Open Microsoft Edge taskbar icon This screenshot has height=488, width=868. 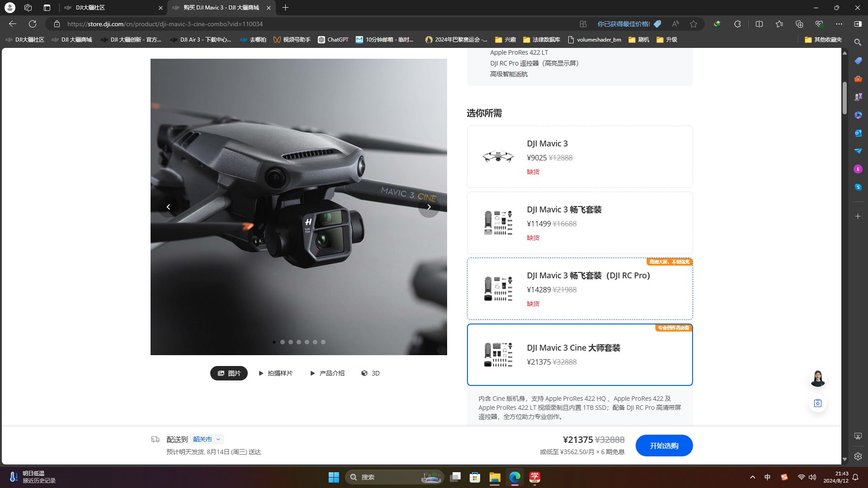[x=514, y=477]
